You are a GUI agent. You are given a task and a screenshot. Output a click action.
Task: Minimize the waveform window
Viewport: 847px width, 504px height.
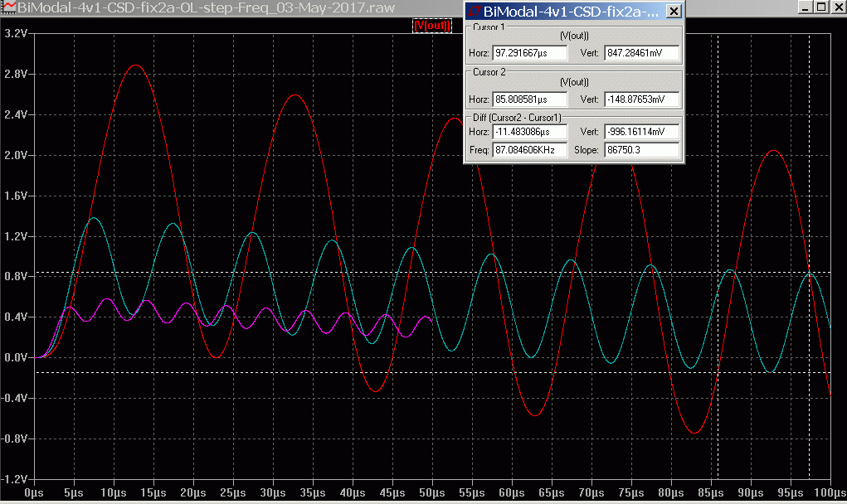coord(805,7)
